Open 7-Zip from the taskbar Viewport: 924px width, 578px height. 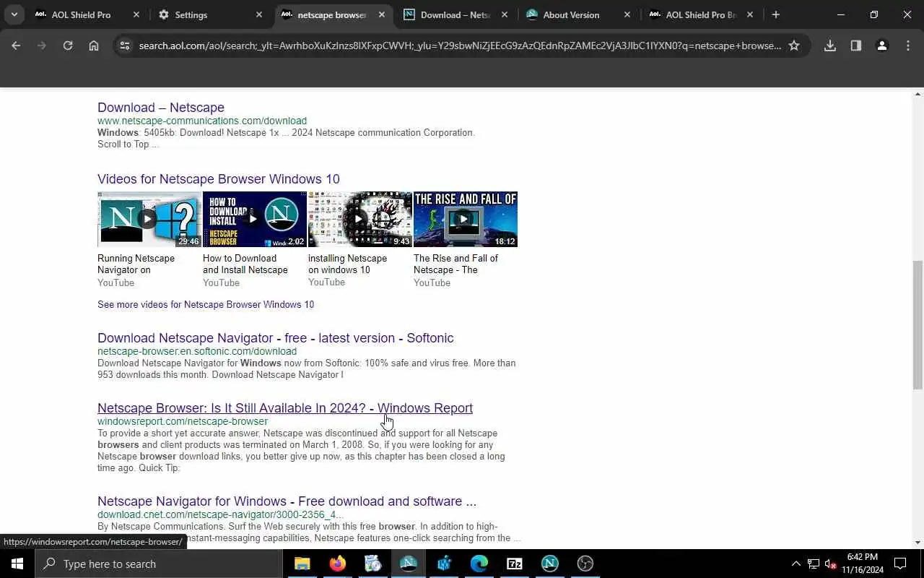click(514, 564)
